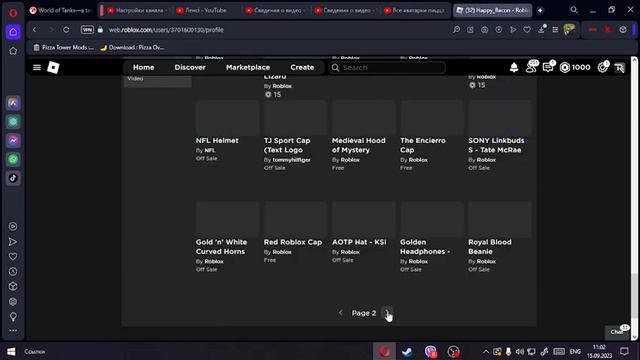The image size is (640, 360).
Task: Click the VPN badge in address bar
Action: coord(87,30)
